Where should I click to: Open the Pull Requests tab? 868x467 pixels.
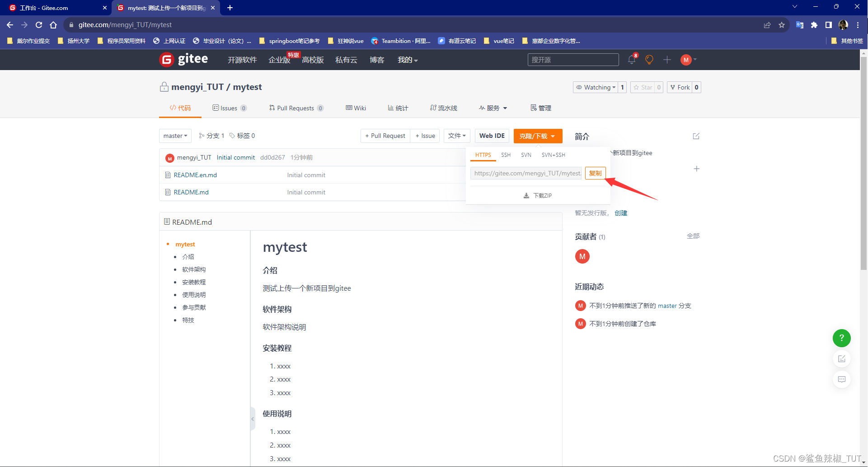[296, 108]
